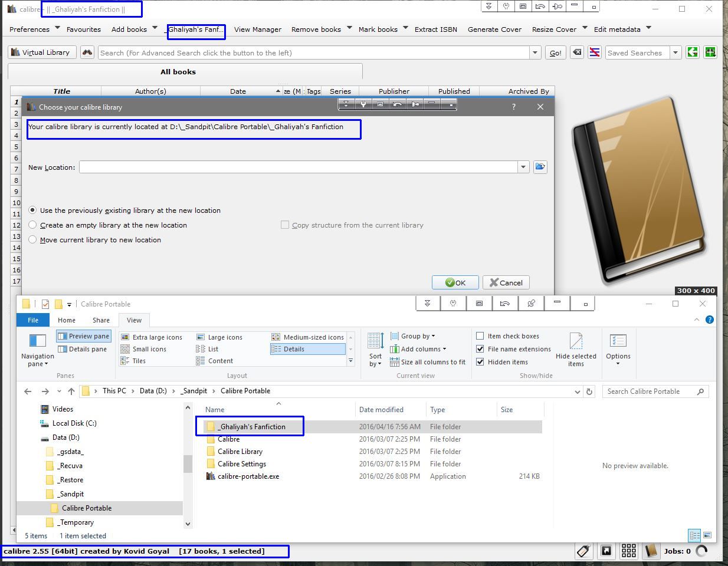This screenshot has width=728, height=566.
Task: Go forward in Explorer navigation
Action: (x=45, y=391)
